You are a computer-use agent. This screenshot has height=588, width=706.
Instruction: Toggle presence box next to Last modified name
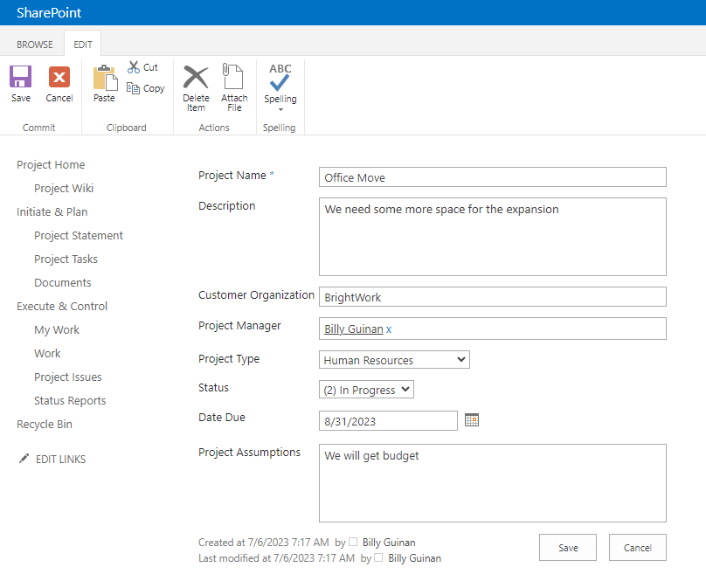pyautogui.click(x=378, y=557)
